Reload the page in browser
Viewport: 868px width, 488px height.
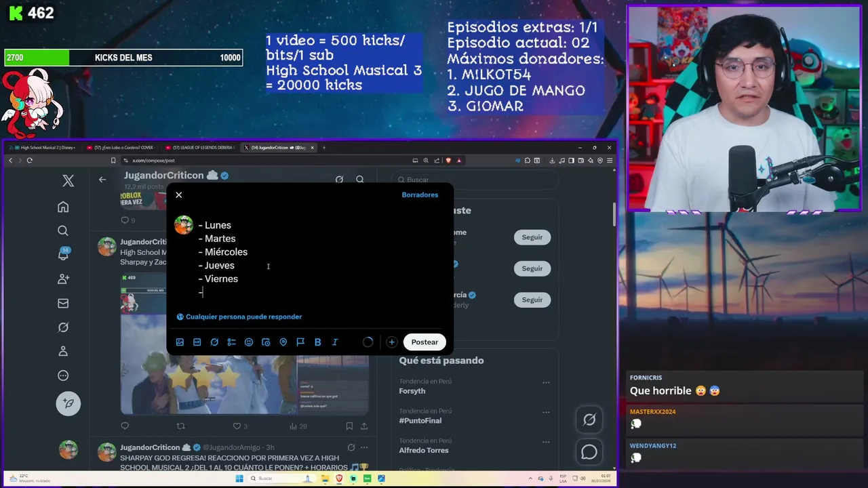coord(29,161)
